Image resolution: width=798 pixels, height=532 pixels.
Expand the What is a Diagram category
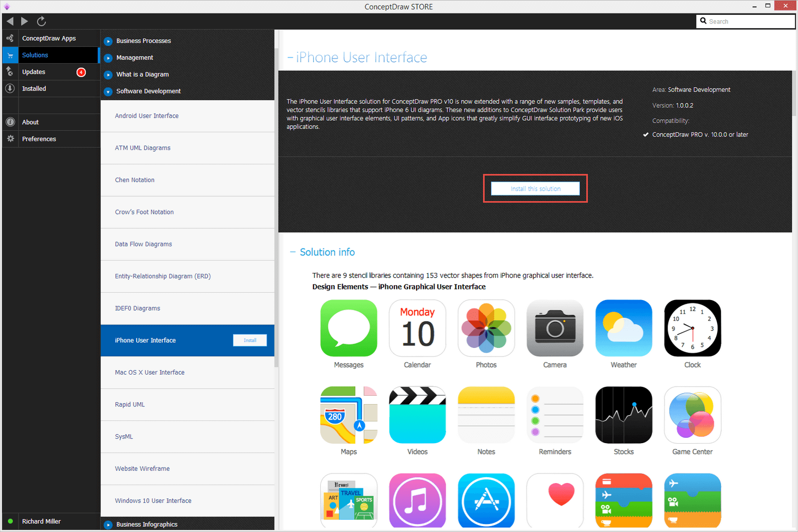108,75
